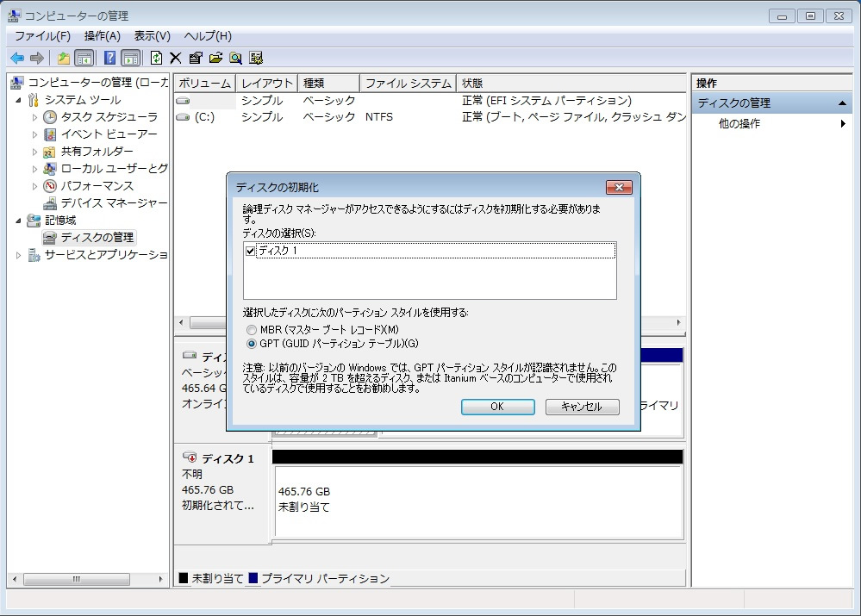Expand the ローカル ユーザー node arrow
The width and height of the screenshot is (861, 616).
34,169
